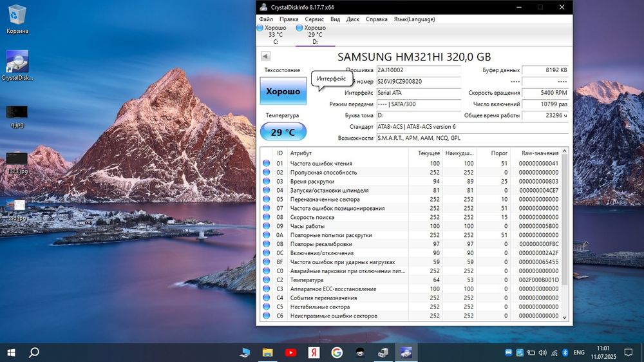Open YouTube from taskbar
This screenshot has height=362, width=644.
(291, 352)
